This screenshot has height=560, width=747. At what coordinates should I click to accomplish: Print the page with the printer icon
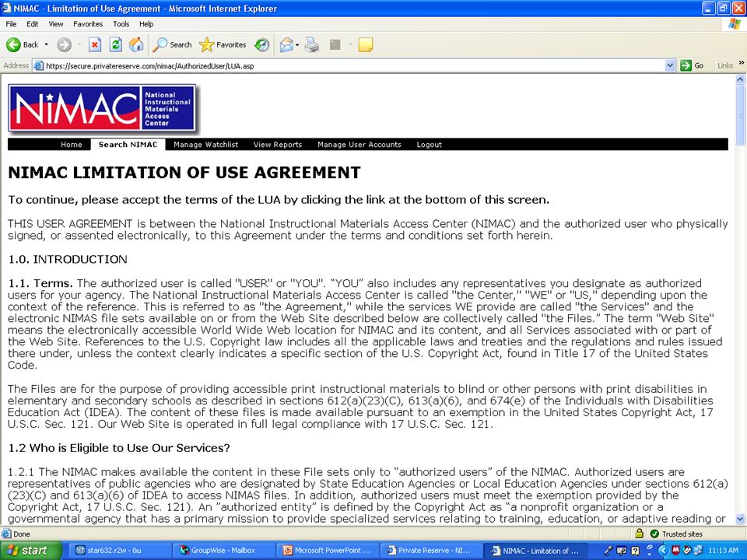pos(312,45)
